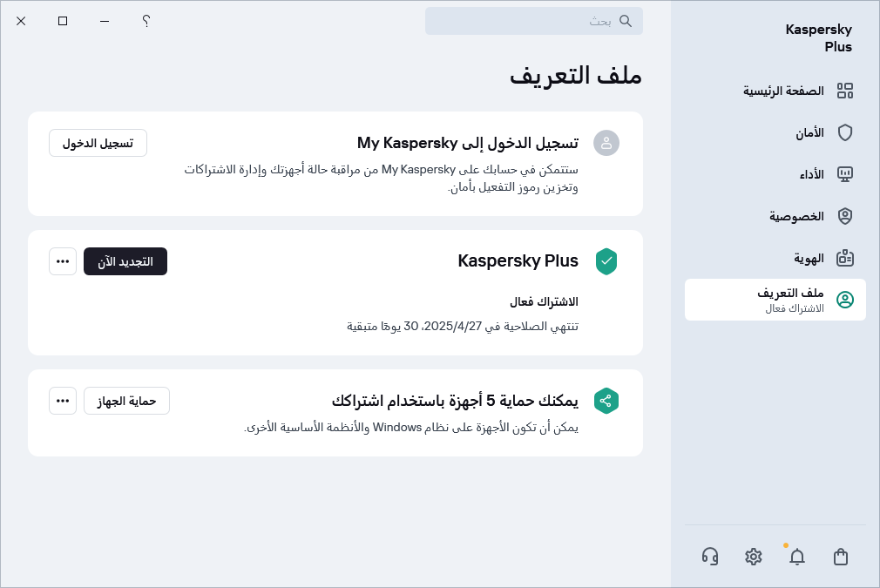Select the الخصوصية (Privacy) sidebar icon
Image resolution: width=880 pixels, height=588 pixels.
[x=845, y=216]
